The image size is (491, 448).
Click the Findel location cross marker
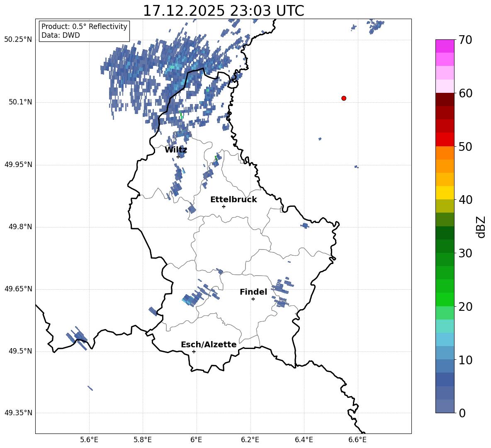coord(253,299)
